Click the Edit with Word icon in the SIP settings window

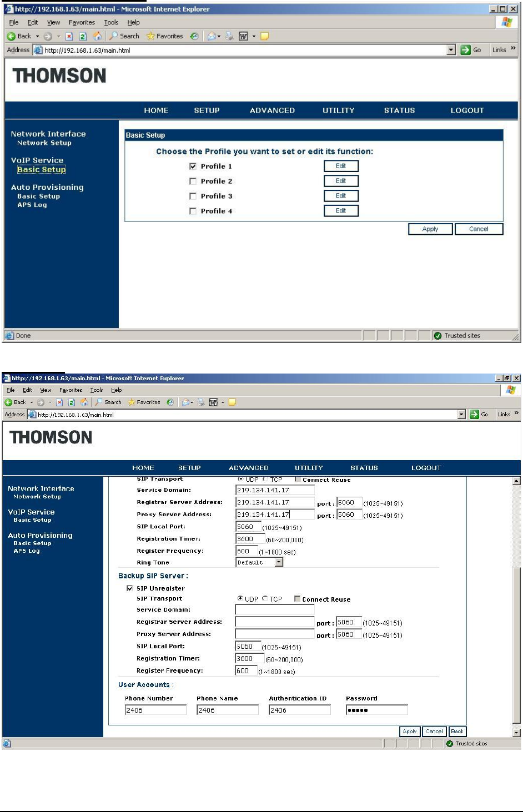click(213, 402)
